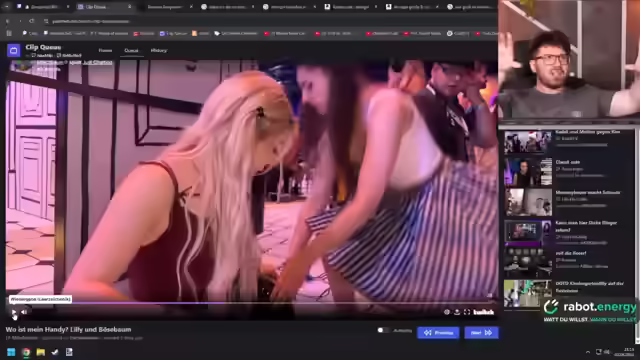The height and width of the screenshot is (360, 640).
Task: Click the channel name link on the video overlay
Action: [x=50, y=62]
